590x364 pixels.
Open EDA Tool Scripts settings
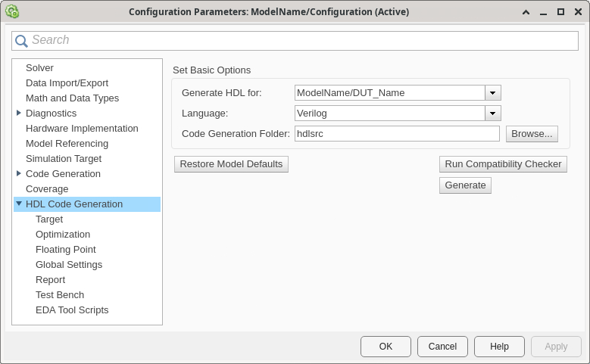click(72, 310)
